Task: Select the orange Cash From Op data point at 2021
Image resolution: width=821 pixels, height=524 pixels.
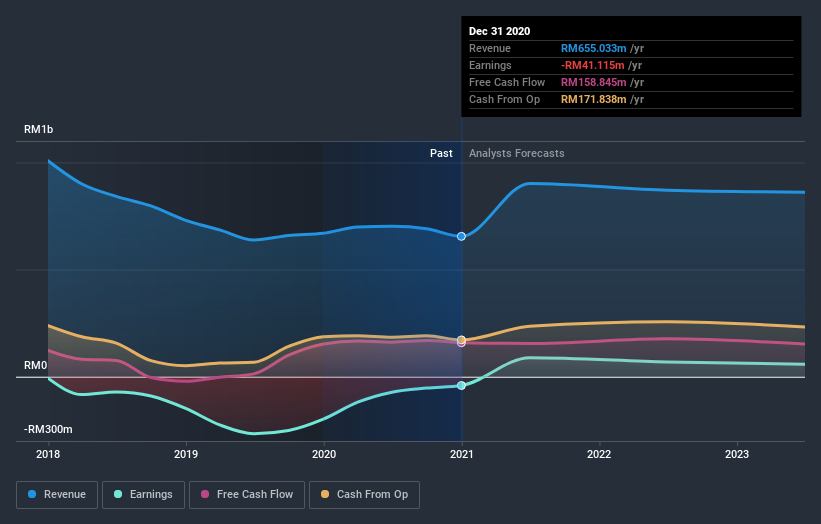Action: point(461,340)
